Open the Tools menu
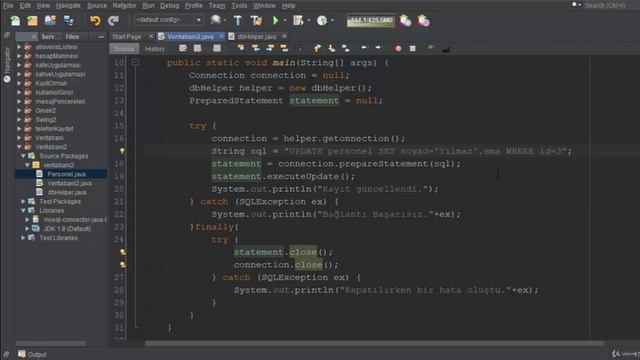This screenshot has height=360, width=640. [239, 6]
